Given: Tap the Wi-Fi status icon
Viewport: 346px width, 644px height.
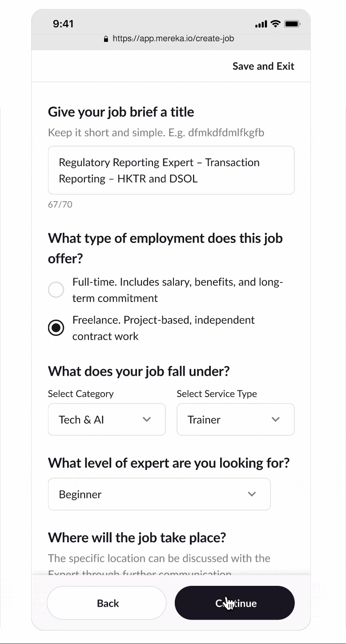Looking at the screenshot, I should click(x=276, y=24).
